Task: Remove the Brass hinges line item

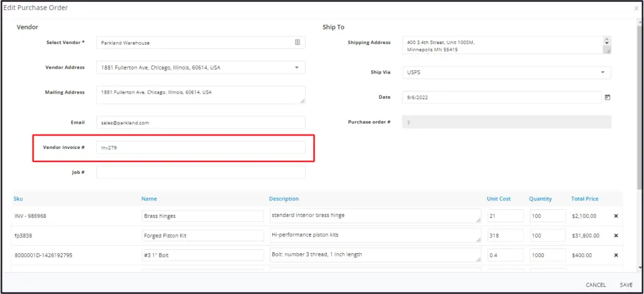Action: point(616,215)
